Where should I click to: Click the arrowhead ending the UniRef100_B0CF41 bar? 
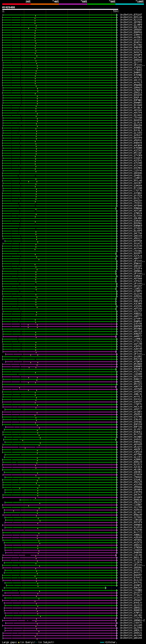pyautogui.click(x=117, y=583)
